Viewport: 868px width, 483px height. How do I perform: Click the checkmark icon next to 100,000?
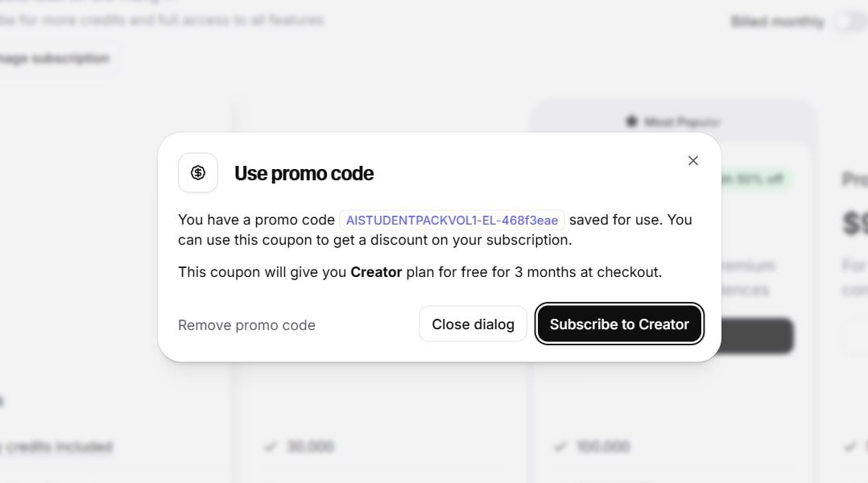point(560,447)
